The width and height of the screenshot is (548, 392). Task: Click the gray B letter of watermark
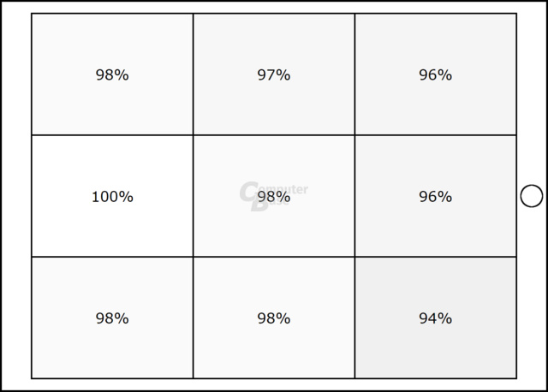[259, 205]
